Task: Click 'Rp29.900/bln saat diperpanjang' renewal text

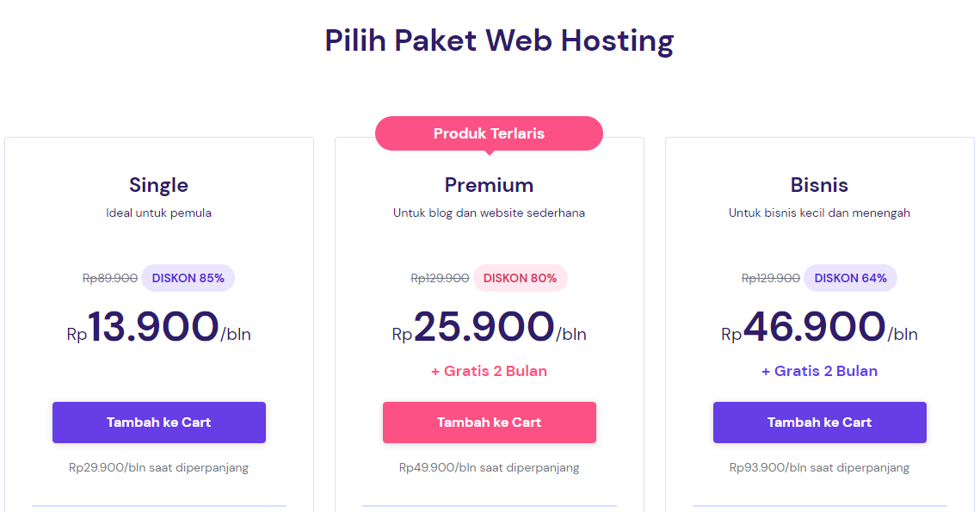Action: click(158, 467)
